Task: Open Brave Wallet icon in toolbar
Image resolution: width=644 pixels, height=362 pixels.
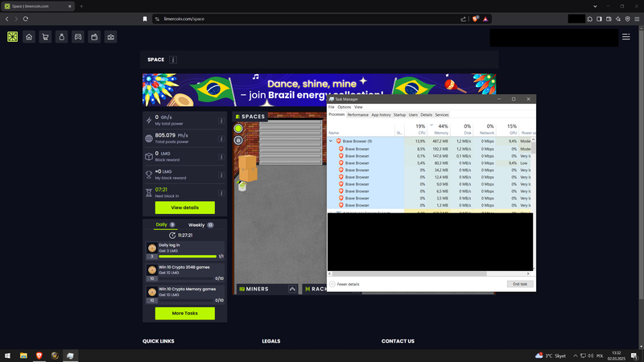Action: tap(609, 19)
